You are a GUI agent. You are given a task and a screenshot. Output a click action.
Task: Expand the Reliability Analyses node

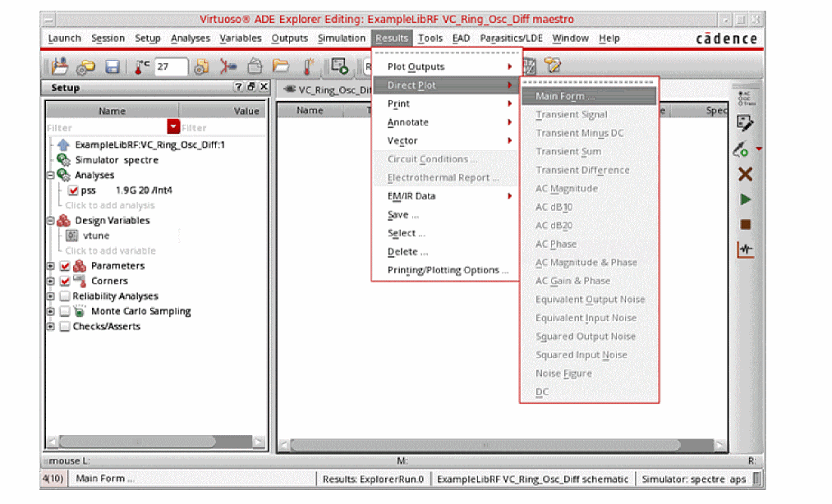coord(51,296)
